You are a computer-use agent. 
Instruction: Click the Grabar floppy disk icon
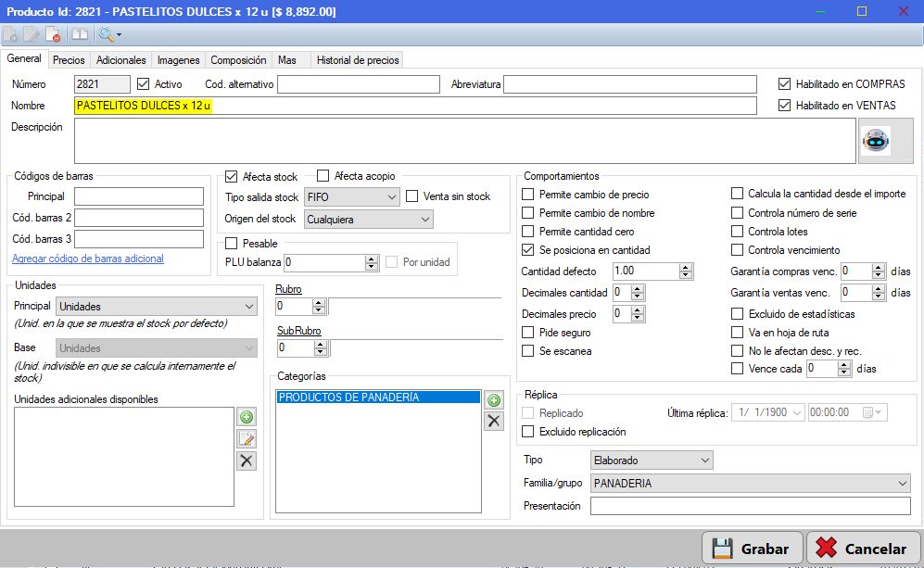pyautogui.click(x=722, y=549)
